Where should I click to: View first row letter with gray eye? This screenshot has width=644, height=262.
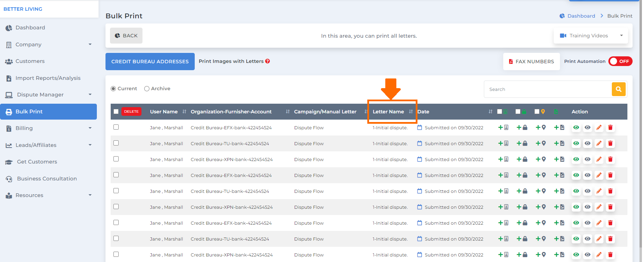[588, 128]
